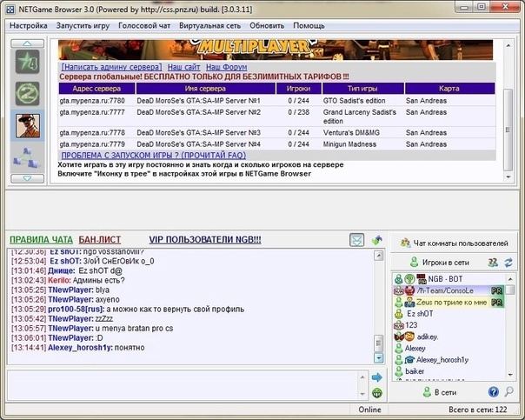Open the green smiley emoticon picker
The height and width of the screenshot is (420, 525).
pyautogui.click(x=377, y=393)
